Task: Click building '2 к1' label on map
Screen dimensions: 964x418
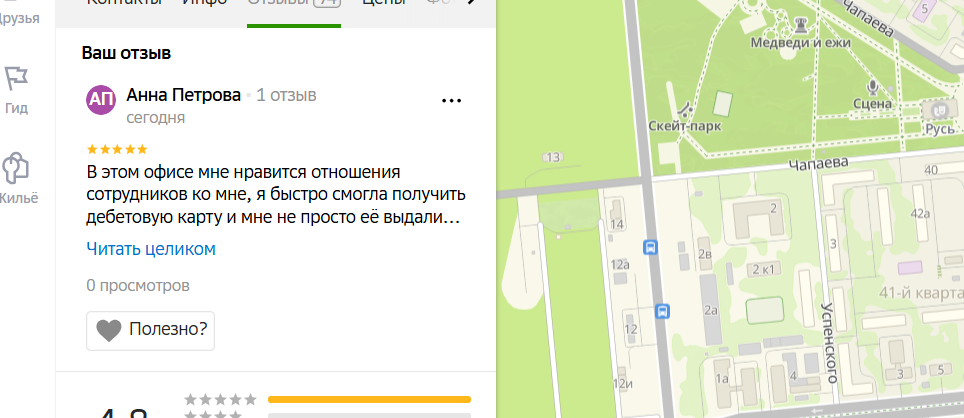Action: 762,269
